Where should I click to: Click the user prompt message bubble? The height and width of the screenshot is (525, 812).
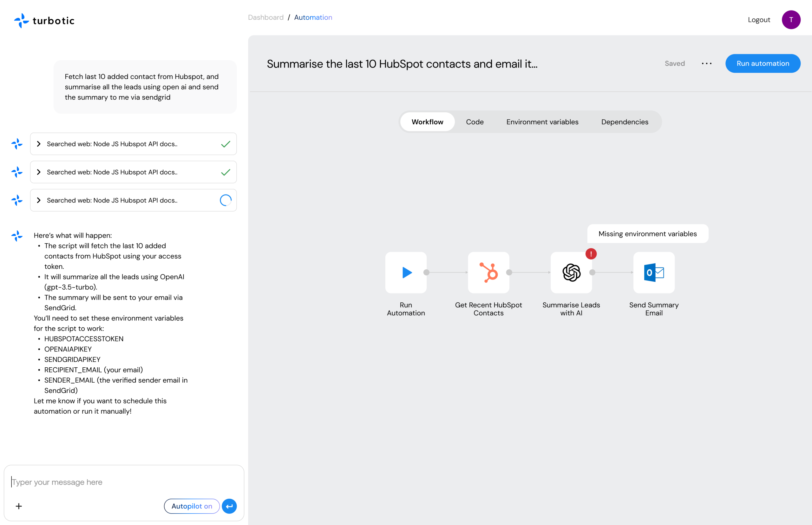tap(145, 87)
